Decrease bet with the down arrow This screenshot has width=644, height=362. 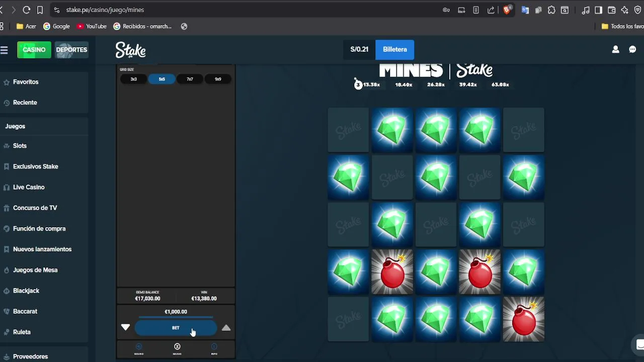pos(125,327)
